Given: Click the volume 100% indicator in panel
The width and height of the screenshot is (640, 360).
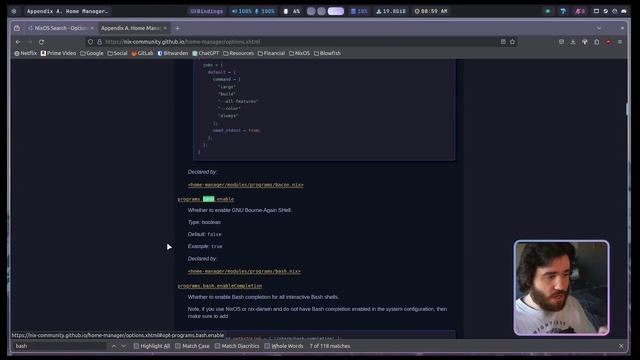Looking at the screenshot, I should tap(241, 11).
